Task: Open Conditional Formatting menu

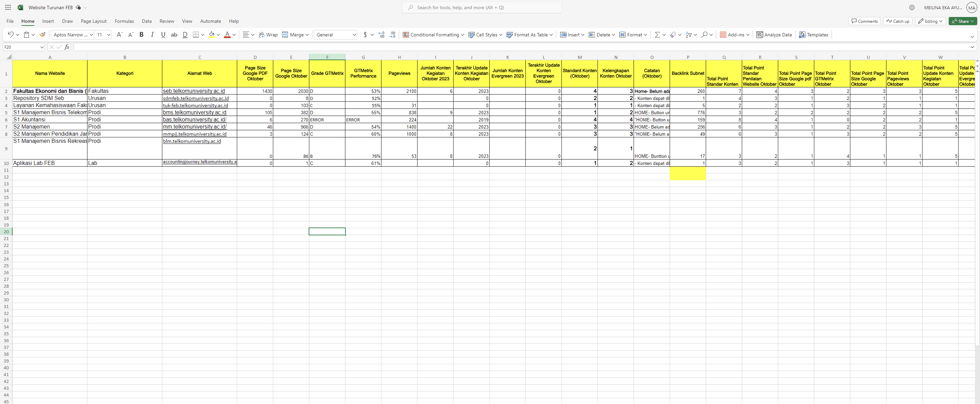Action: click(x=433, y=35)
